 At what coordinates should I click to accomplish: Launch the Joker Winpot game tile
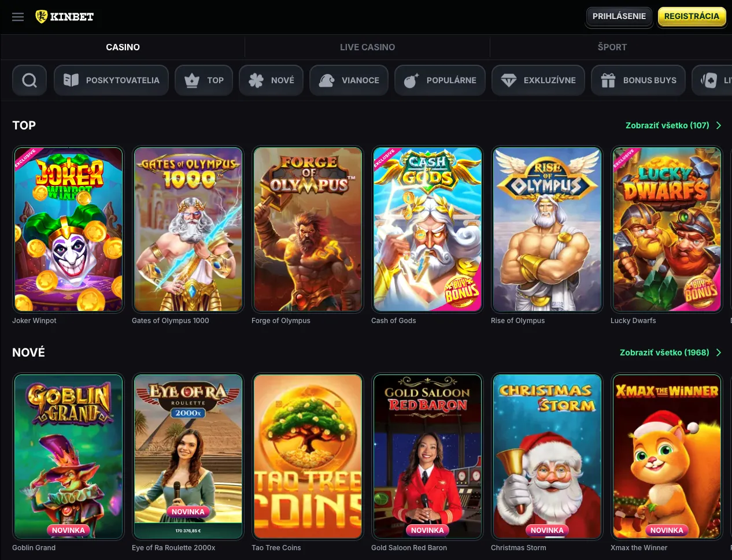(68, 229)
